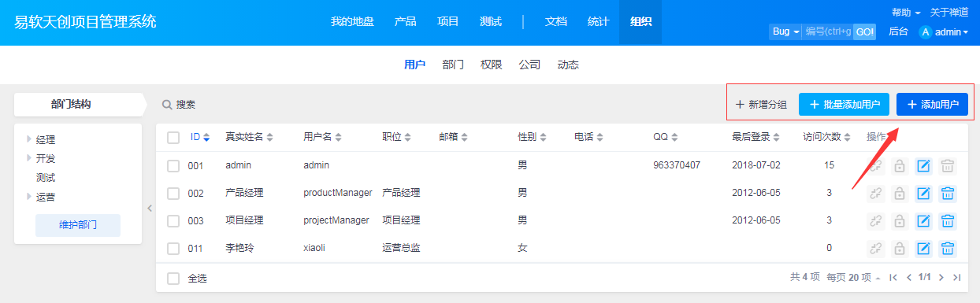Click the lock icon for projectManager row

900,221
